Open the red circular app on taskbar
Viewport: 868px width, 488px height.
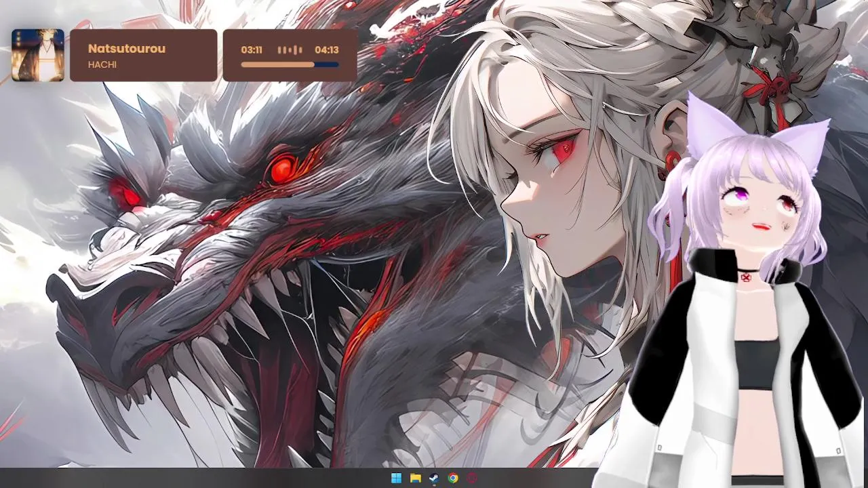(x=472, y=478)
